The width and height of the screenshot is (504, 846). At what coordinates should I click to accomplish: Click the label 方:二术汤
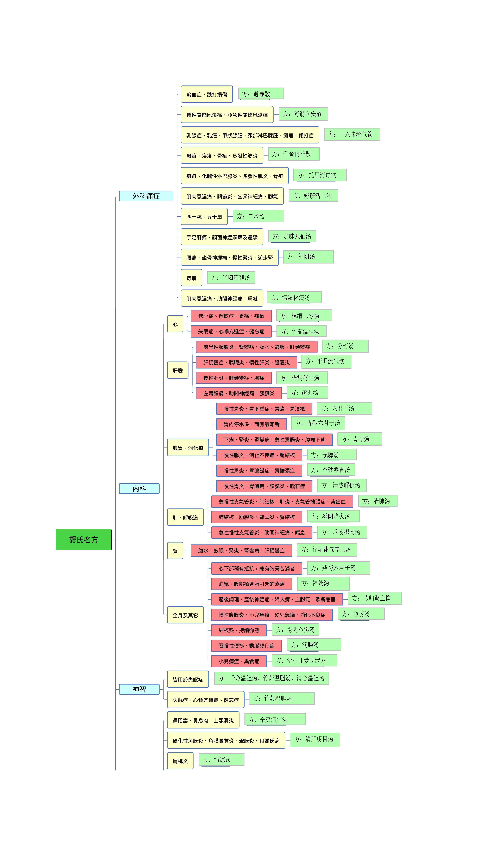[259, 216]
